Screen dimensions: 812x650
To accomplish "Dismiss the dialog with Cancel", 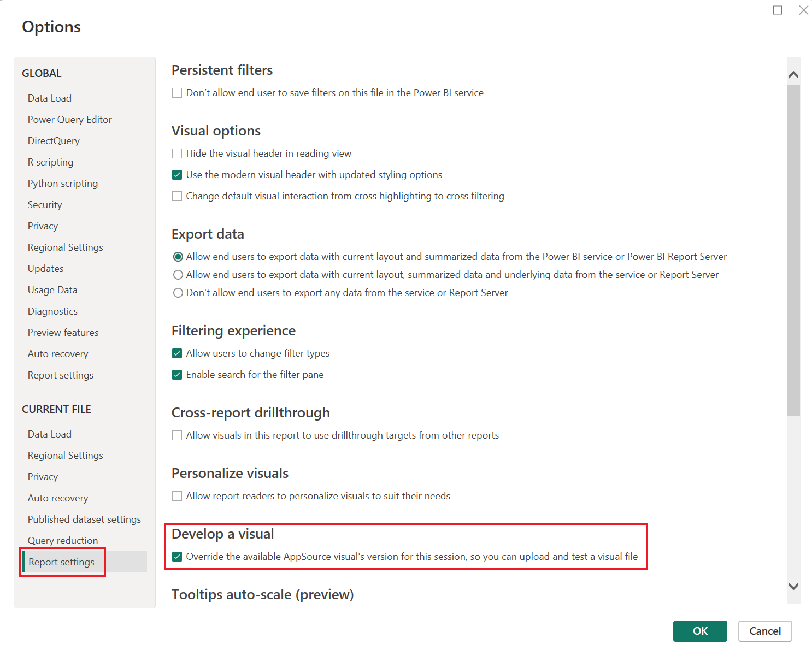I will tap(765, 631).
